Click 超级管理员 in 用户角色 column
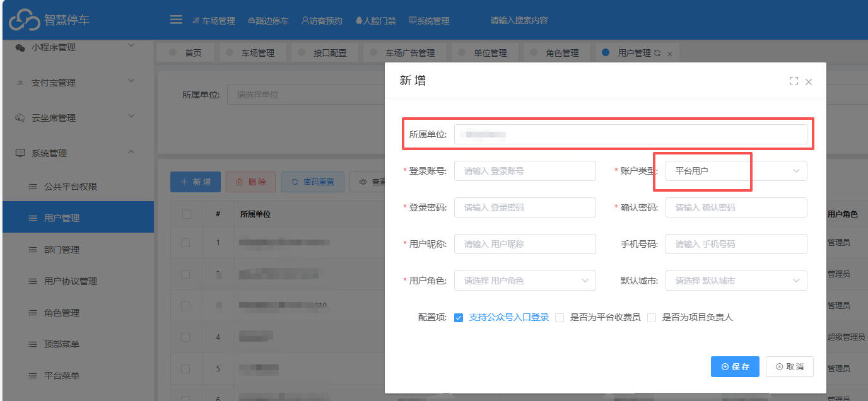Image resolution: width=868 pixels, height=401 pixels. 846,337
